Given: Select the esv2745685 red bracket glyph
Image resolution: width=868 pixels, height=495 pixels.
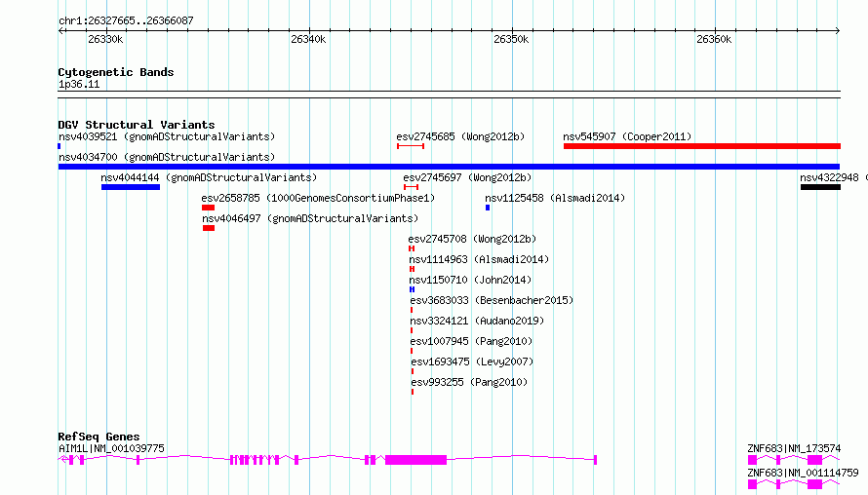Looking at the screenshot, I should (411, 146).
